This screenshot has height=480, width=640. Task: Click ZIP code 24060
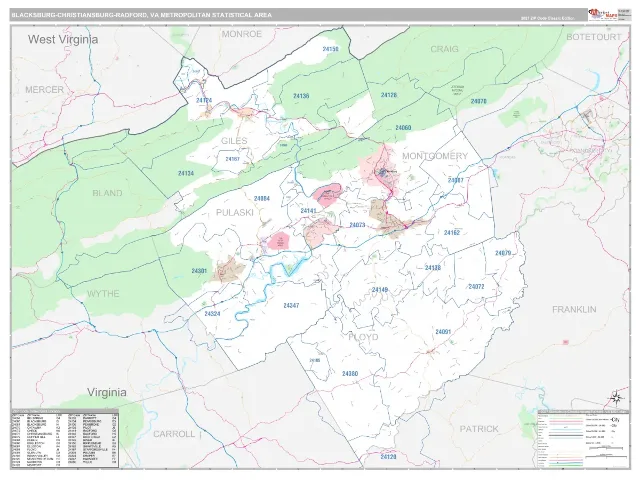click(403, 128)
